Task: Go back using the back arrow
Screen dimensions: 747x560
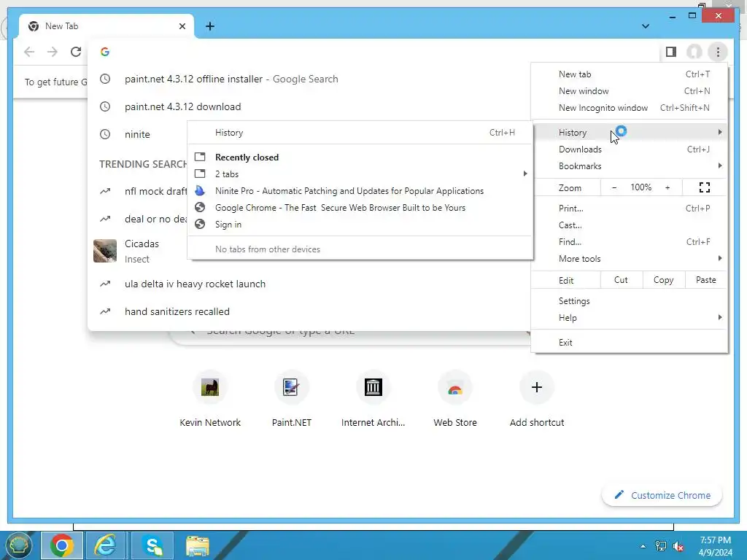Action: (x=29, y=52)
